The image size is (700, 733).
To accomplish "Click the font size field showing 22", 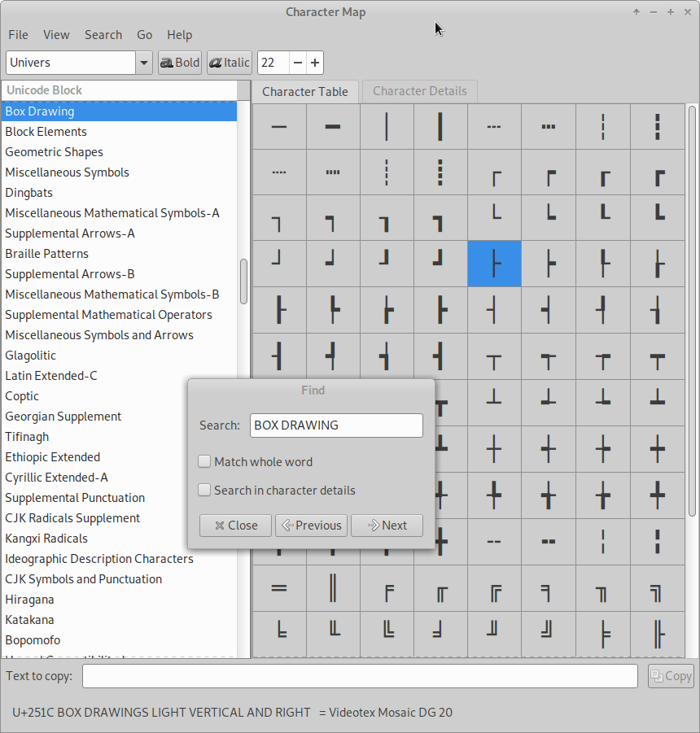I will [273, 63].
